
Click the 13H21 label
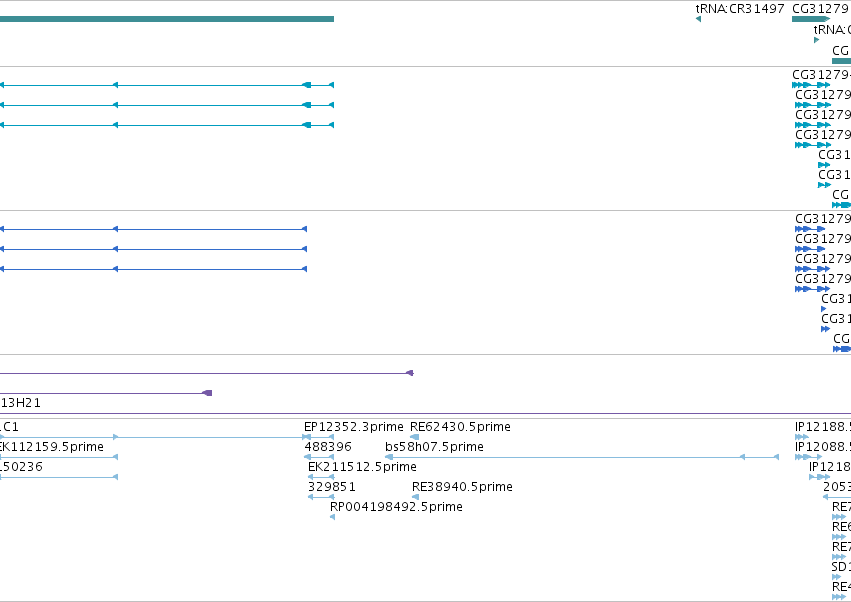tap(21, 403)
